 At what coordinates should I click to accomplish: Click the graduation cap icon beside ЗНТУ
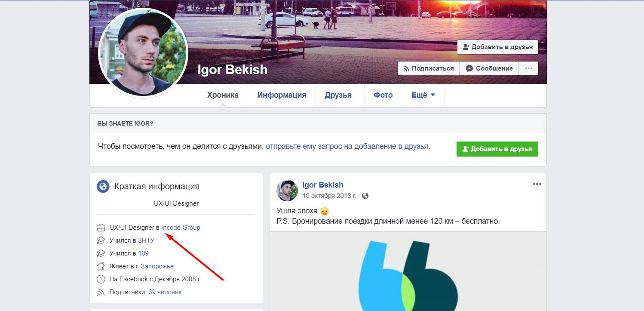pos(101,240)
